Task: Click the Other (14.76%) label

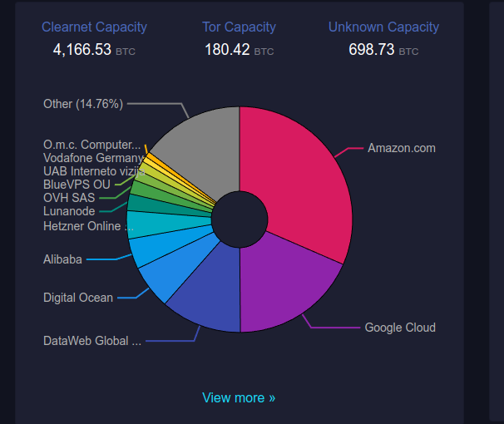Action: [x=83, y=104]
